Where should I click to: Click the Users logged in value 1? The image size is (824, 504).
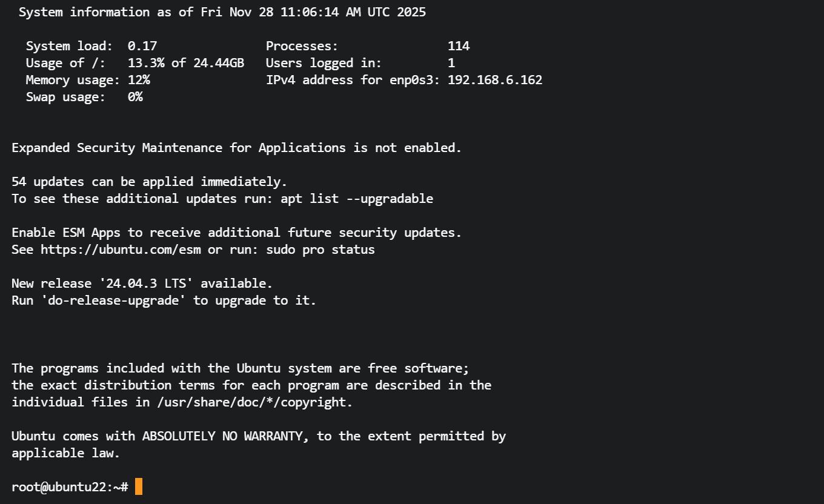(x=451, y=63)
